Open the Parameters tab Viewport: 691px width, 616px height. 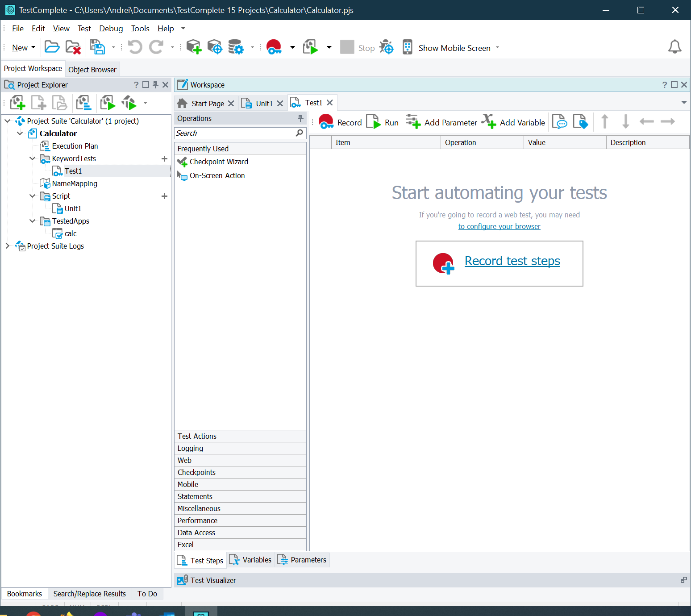302,560
